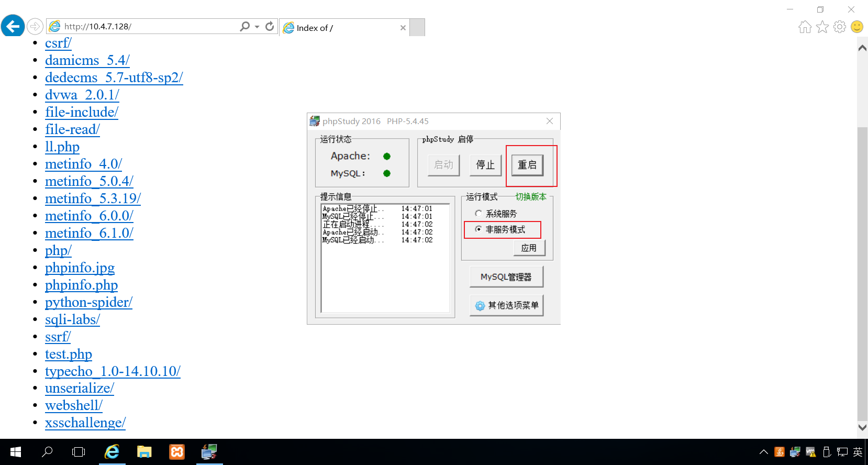Image resolution: width=868 pixels, height=465 pixels.
Task: Open the sqli-labs/ link
Action: tap(72, 319)
